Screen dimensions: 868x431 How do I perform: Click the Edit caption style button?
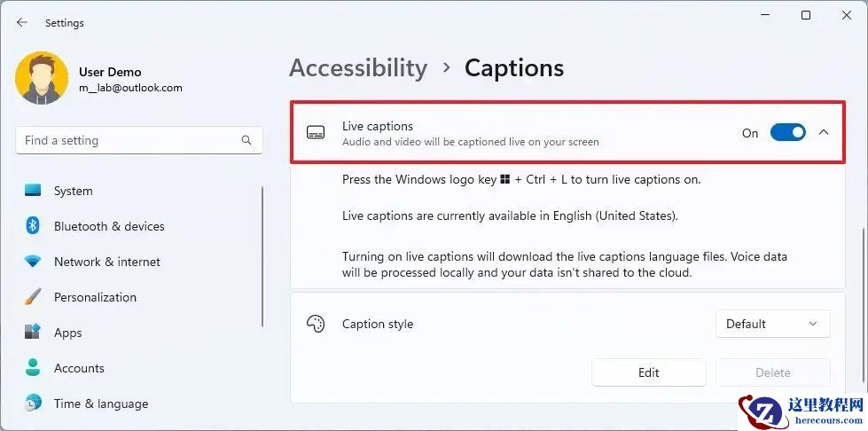pyautogui.click(x=648, y=372)
